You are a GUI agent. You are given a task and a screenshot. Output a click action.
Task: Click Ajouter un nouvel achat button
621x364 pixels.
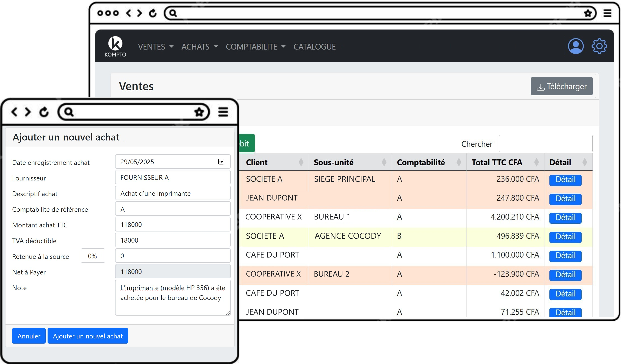point(88,336)
